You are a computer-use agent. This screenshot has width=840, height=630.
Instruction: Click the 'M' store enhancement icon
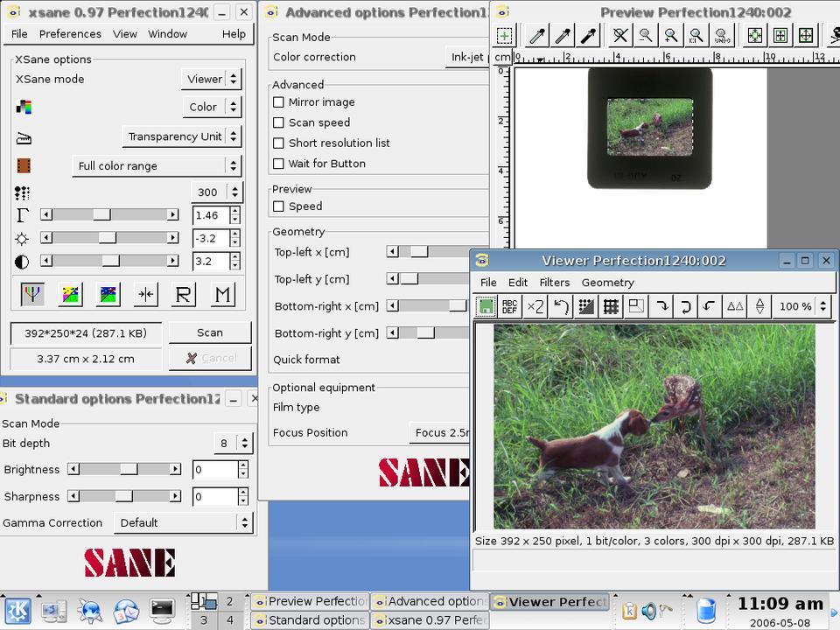(223, 295)
